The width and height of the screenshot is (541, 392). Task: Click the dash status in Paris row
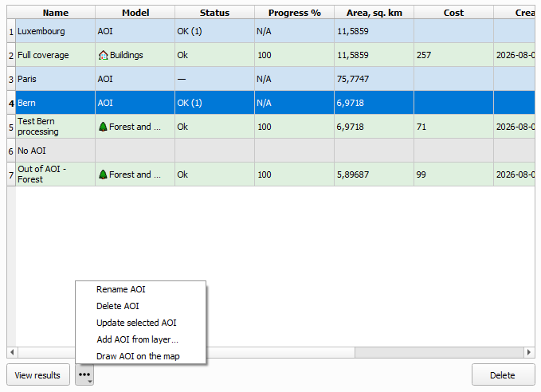(182, 79)
